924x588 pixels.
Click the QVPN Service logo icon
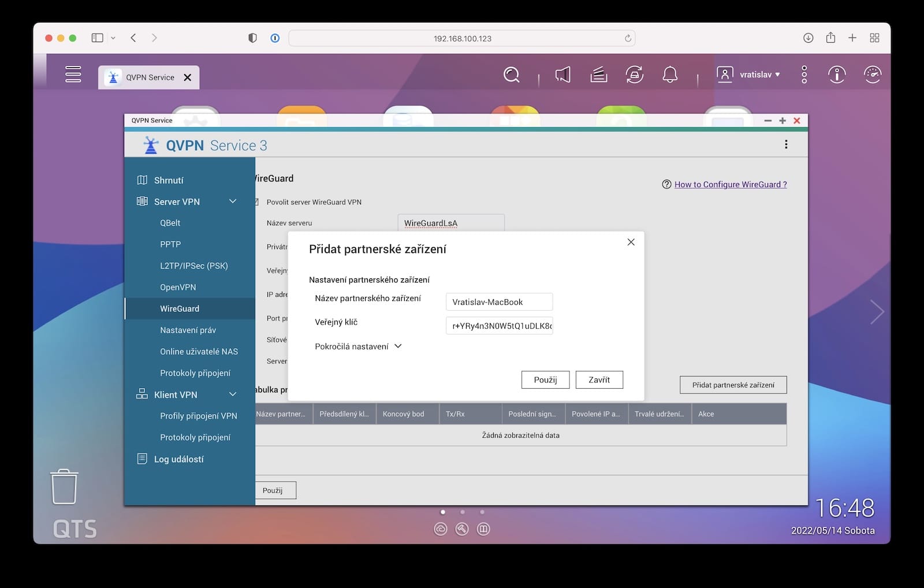pos(151,145)
